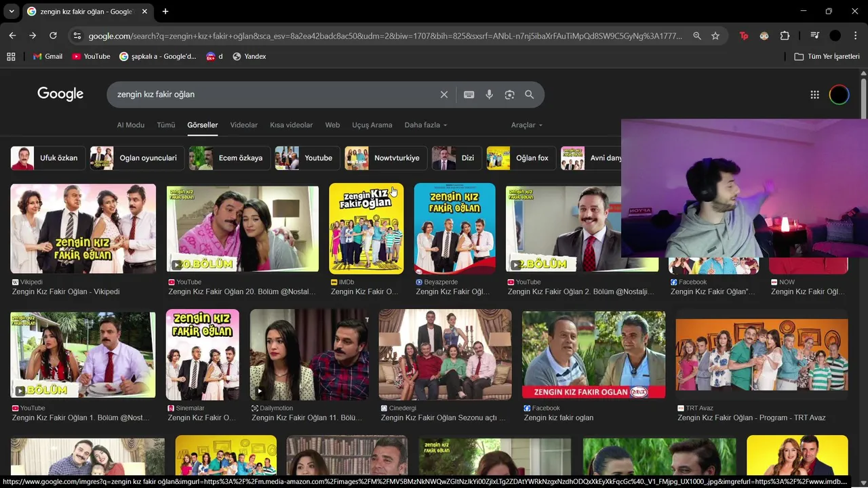Switch to the Kısa videolar tab
868x488 pixels.
[x=292, y=125]
